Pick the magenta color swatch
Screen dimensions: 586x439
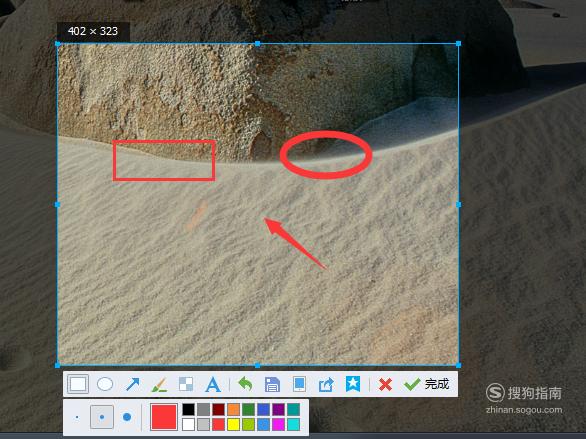(x=278, y=424)
